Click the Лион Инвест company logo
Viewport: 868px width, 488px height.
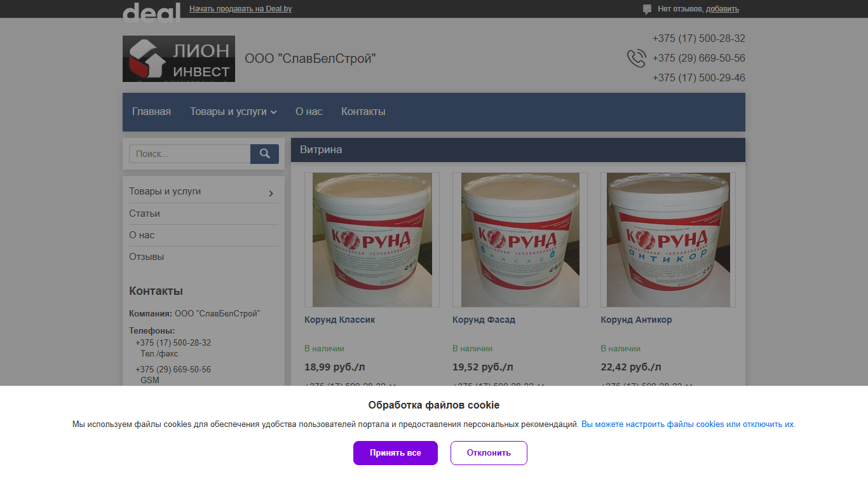179,58
